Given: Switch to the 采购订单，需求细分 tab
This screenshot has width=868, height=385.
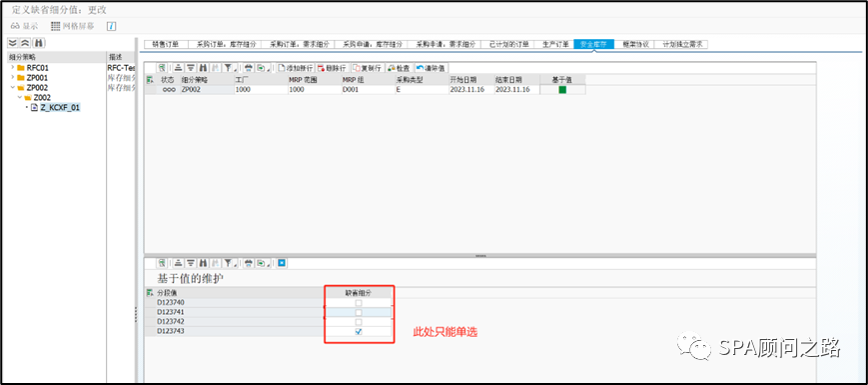Looking at the screenshot, I should pos(299,44).
